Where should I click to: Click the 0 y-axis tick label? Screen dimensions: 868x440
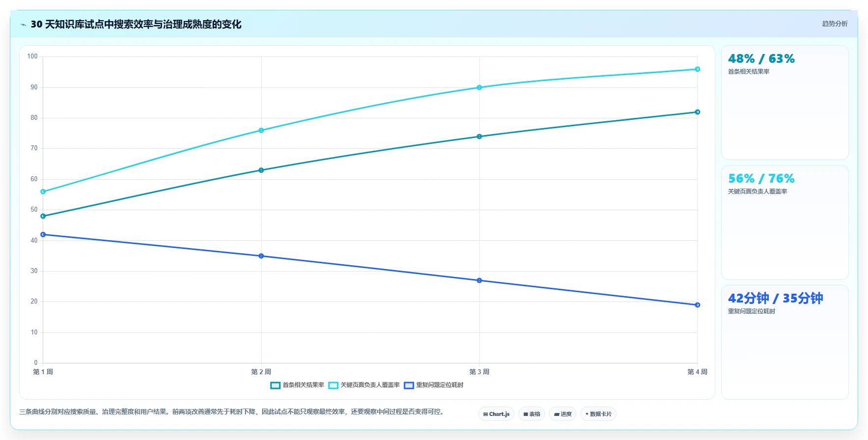[36, 363]
